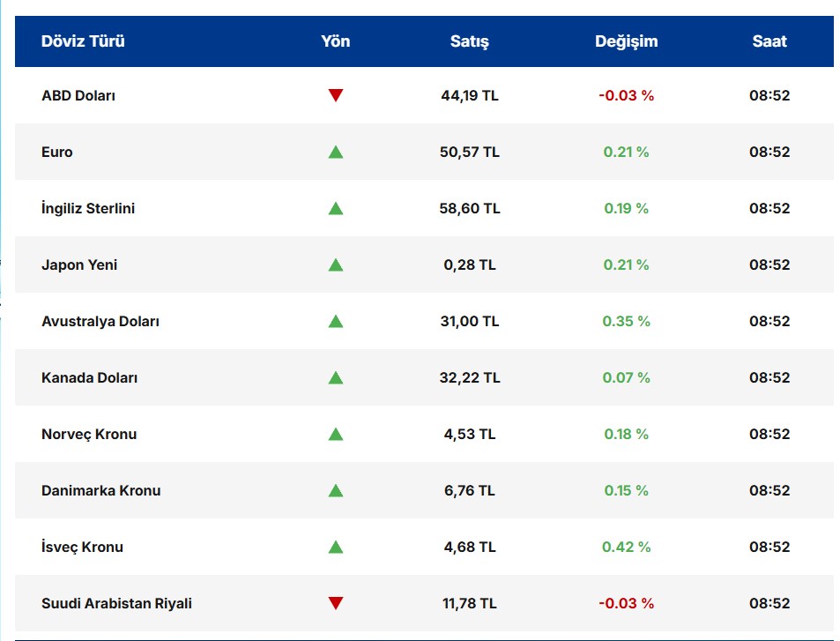Click the Değişim column header
840x641 pixels.
point(626,41)
